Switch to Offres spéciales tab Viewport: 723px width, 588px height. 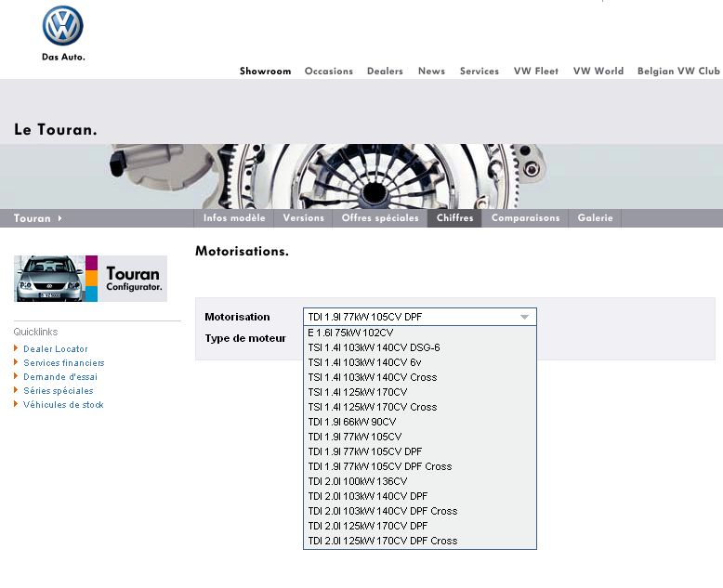tap(380, 218)
